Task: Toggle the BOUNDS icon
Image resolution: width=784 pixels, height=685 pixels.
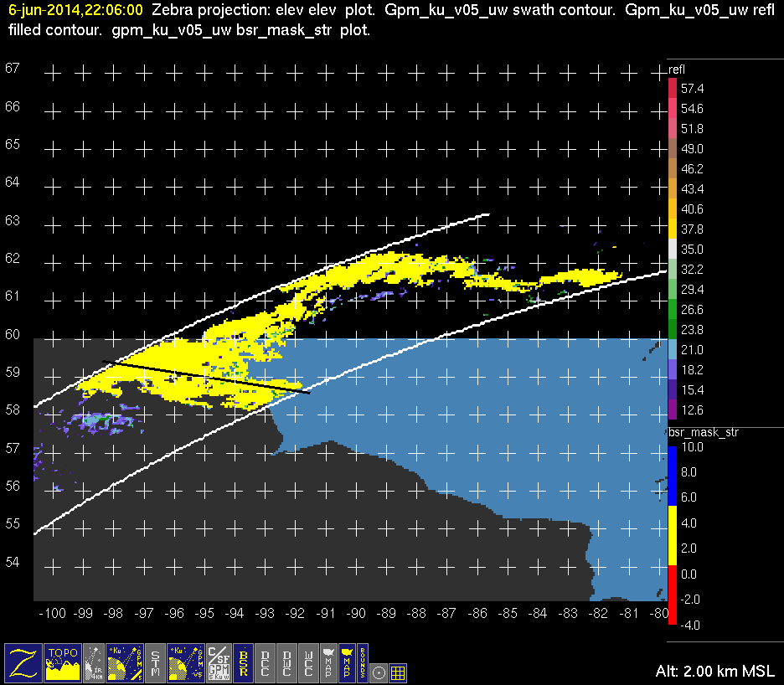Action: point(363,662)
